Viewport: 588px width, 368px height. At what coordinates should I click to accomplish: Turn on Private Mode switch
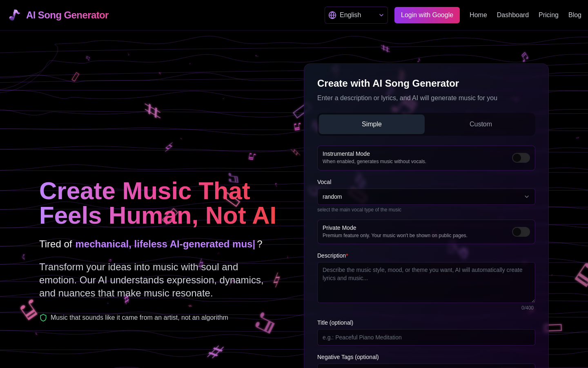521,232
